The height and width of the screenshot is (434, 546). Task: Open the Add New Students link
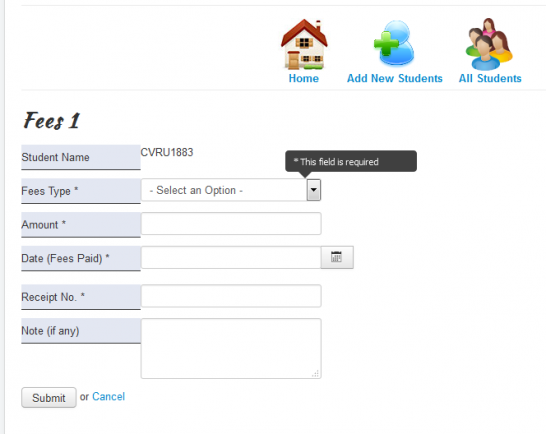(395, 78)
